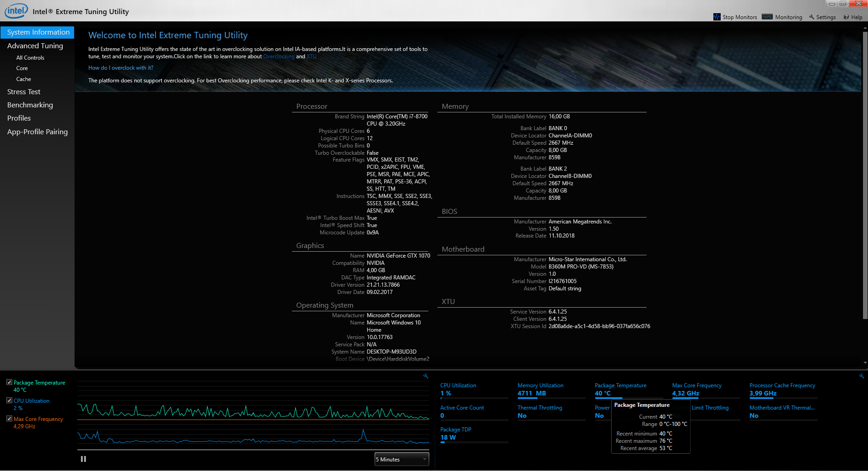Open the Stress Test page
Viewport: 868px width, 471px height.
coord(24,92)
